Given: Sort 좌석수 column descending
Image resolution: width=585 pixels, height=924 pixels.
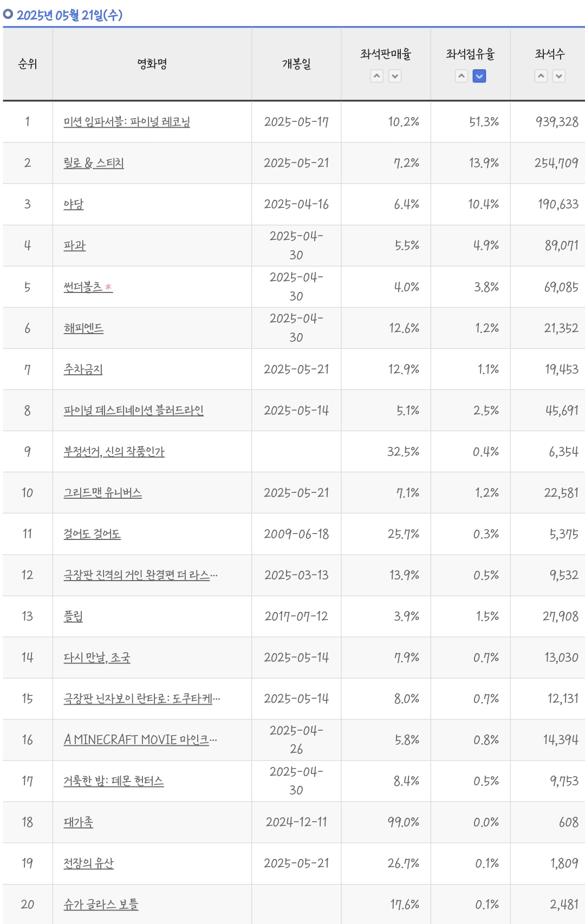Looking at the screenshot, I should [559, 76].
